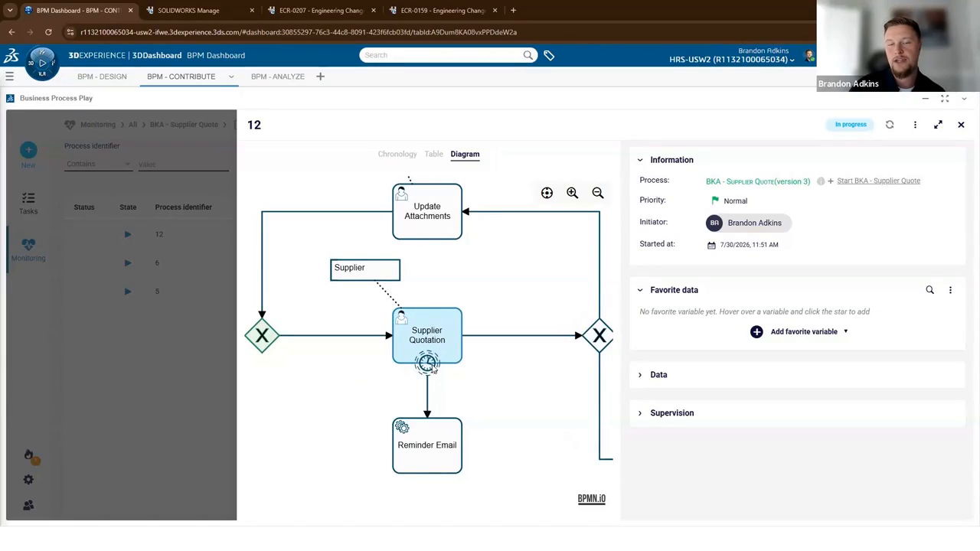Open the BPM - DESIGN tab
This screenshot has width=980, height=551.
pyautogui.click(x=102, y=77)
